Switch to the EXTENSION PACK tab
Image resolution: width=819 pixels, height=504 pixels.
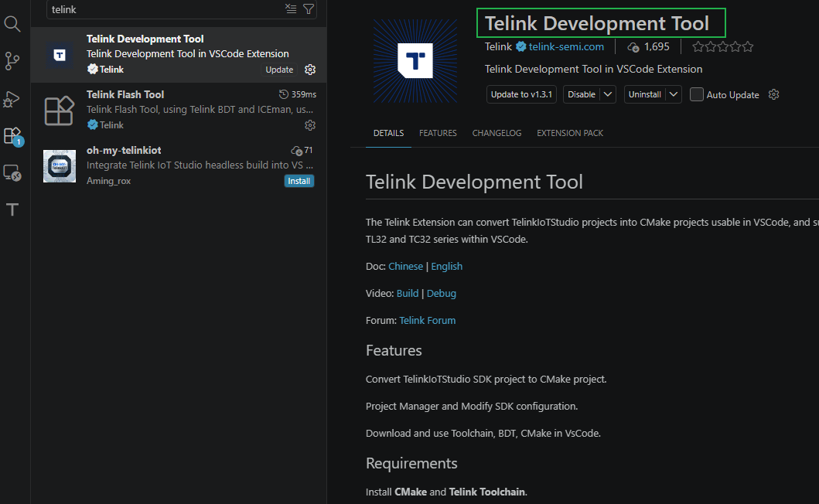570,133
